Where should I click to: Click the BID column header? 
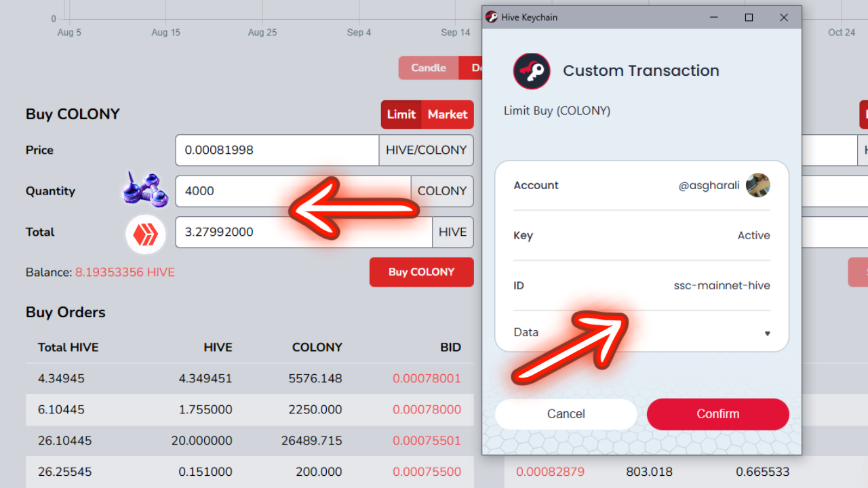coord(450,348)
